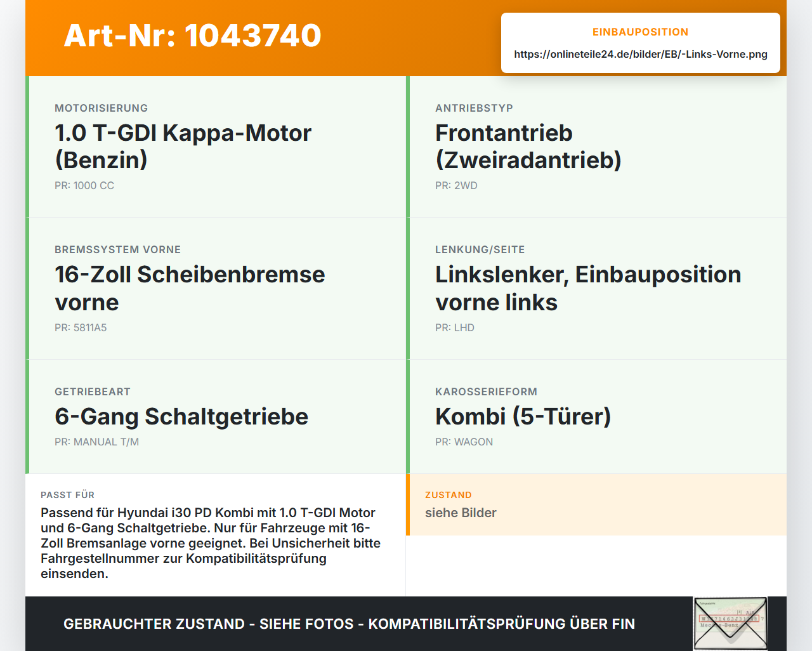Click the LENKUNG/SEITE label
812x651 pixels.
(x=480, y=250)
